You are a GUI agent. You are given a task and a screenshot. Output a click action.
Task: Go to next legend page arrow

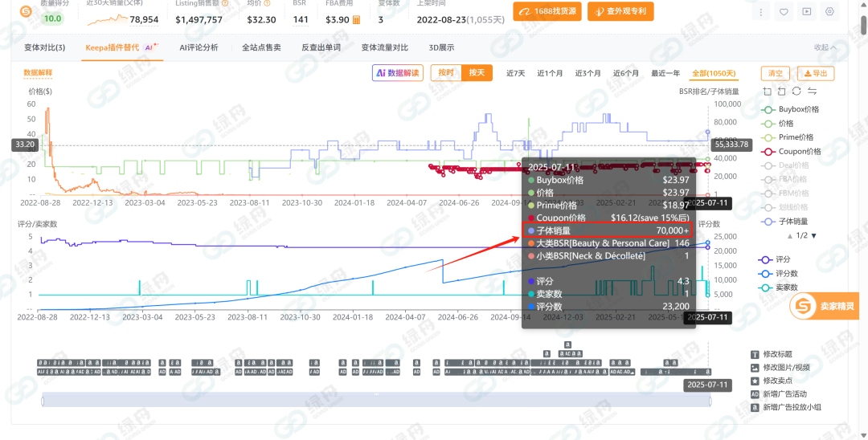(813, 236)
